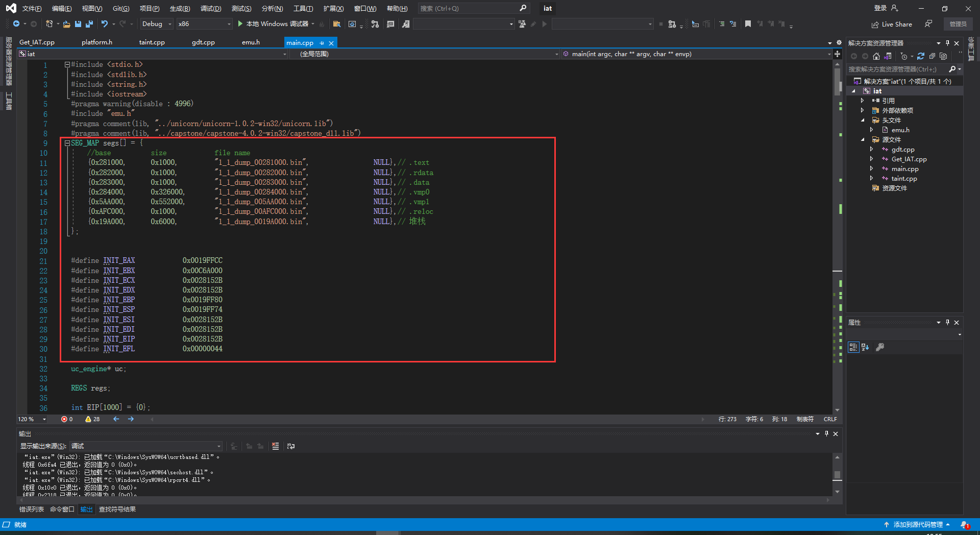Click the Home icon in Solution Explorer
This screenshot has width=980, height=535.
[876, 56]
